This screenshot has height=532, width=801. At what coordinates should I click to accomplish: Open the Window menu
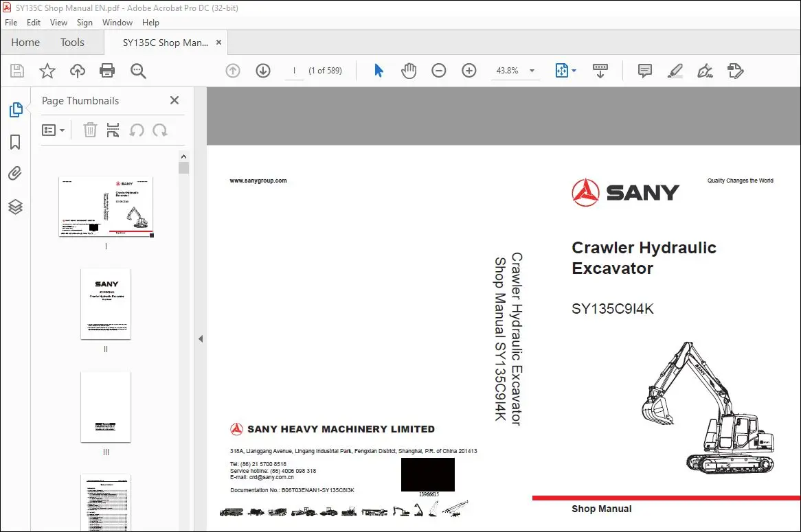point(117,23)
